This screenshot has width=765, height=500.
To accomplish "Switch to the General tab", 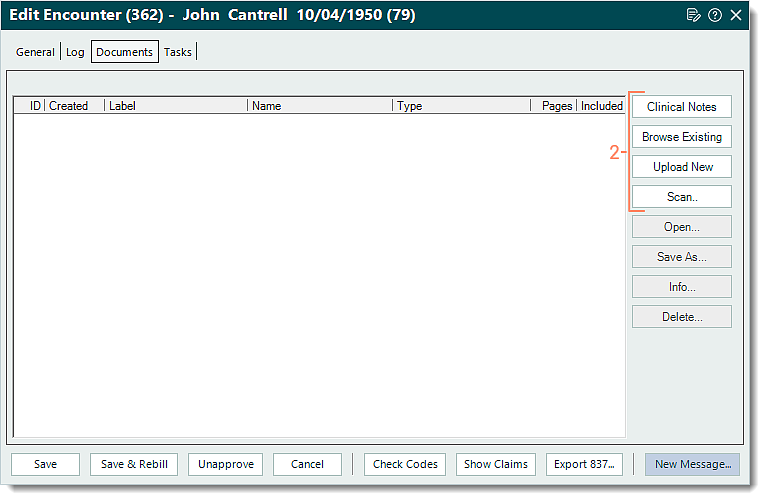I will pos(35,52).
